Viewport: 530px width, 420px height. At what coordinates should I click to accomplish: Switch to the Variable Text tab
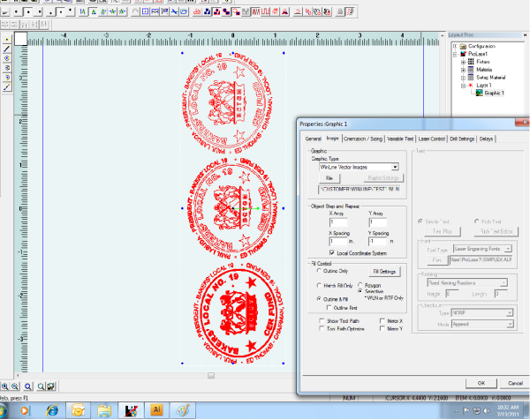pos(400,139)
